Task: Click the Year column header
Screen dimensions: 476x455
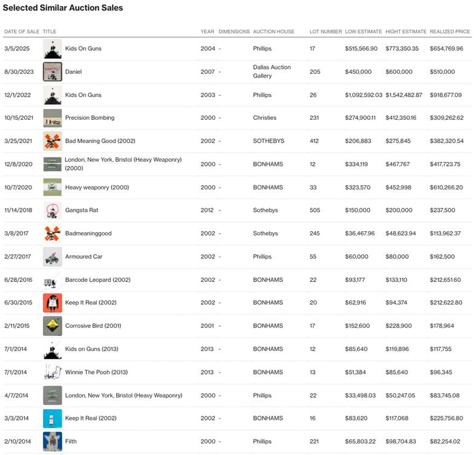Action: coord(207,31)
